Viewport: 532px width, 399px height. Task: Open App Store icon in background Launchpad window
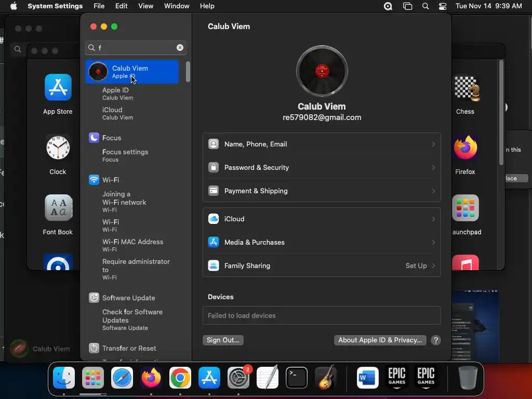[58, 87]
